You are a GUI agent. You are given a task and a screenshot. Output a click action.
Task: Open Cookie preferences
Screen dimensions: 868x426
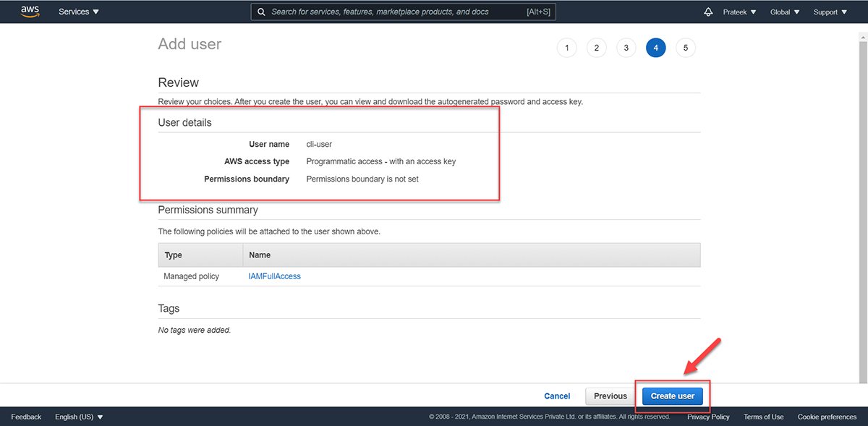827,417
